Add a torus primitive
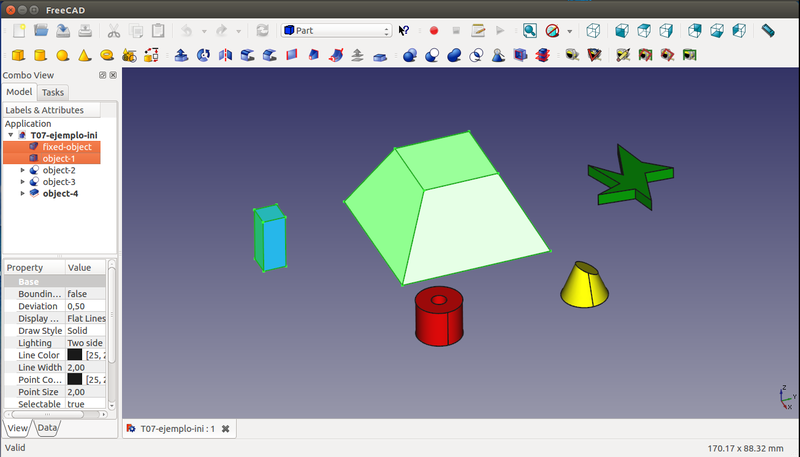The width and height of the screenshot is (800, 457). (106, 55)
